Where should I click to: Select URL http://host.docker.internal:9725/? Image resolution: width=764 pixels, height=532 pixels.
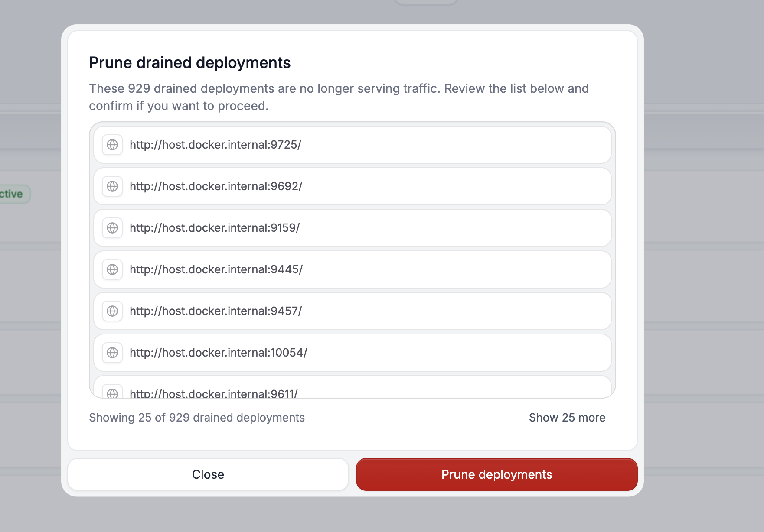coord(215,145)
